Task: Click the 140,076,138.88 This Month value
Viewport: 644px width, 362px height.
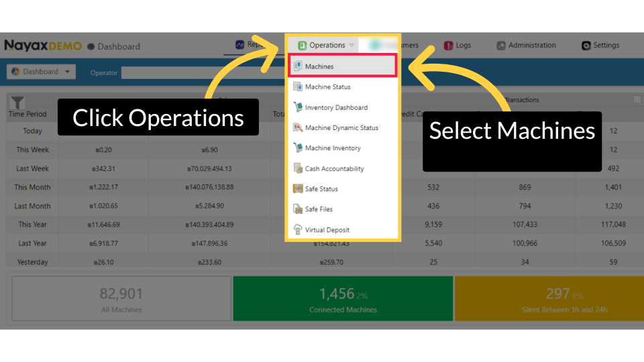Action: pos(209,187)
